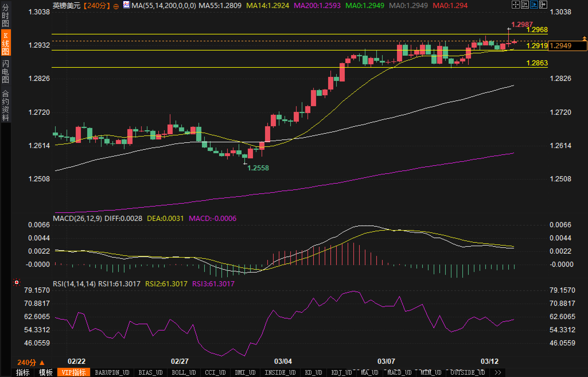This screenshot has height=377, width=588.
Task: Open the 闪电图 sidebar tab
Action: [5, 71]
